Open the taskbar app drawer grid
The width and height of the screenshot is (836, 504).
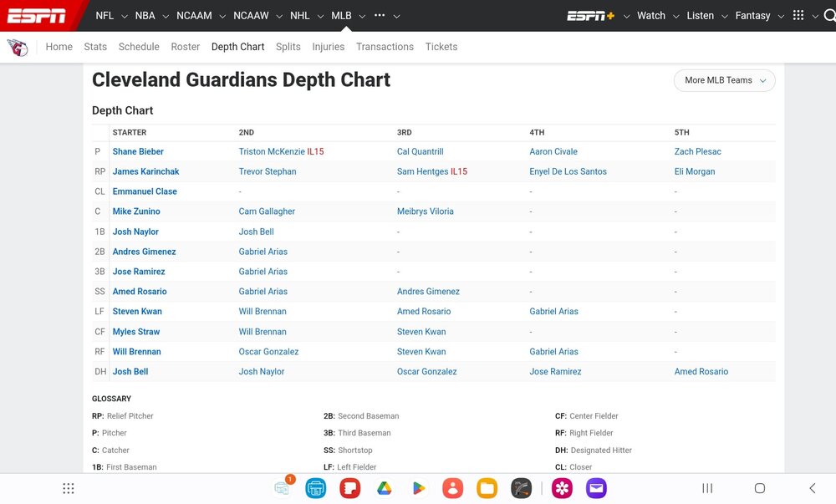[x=69, y=489]
